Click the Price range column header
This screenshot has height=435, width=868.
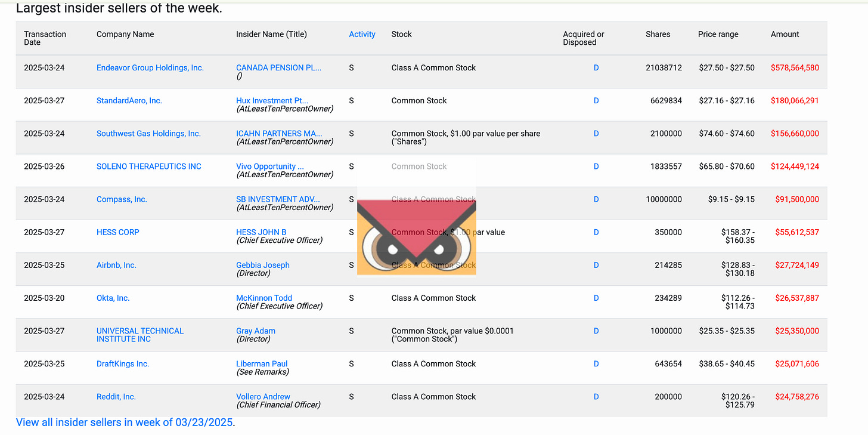[x=718, y=35]
